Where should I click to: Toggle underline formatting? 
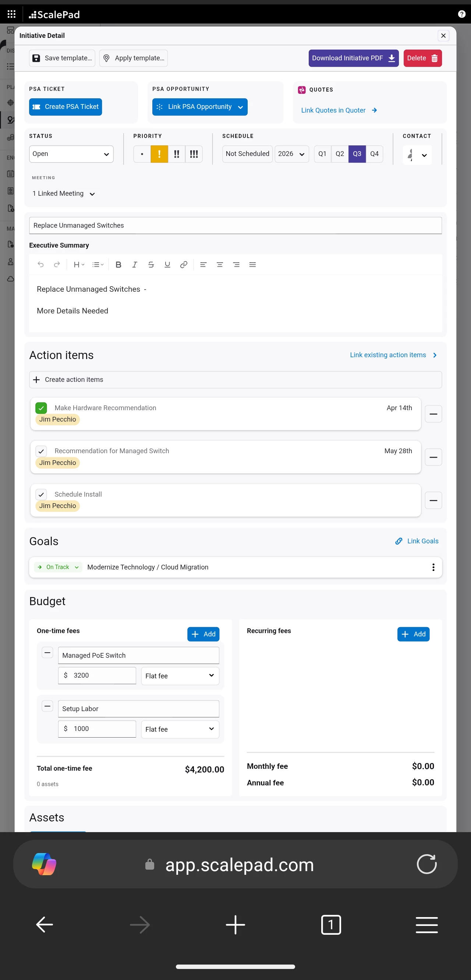167,265
